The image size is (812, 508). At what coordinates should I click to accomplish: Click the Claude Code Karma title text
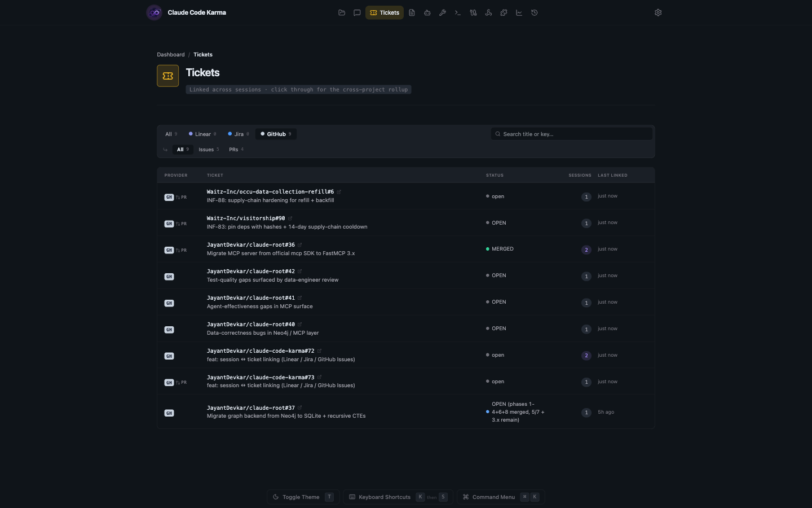click(197, 12)
